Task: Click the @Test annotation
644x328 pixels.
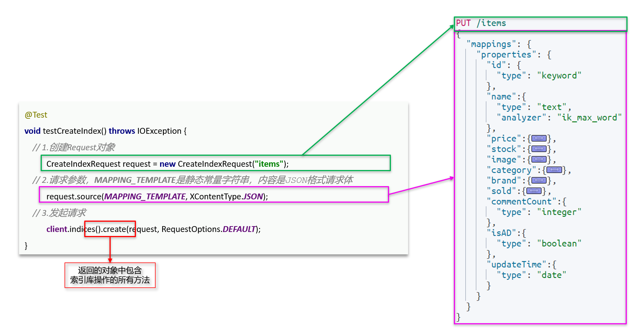Action: (36, 115)
